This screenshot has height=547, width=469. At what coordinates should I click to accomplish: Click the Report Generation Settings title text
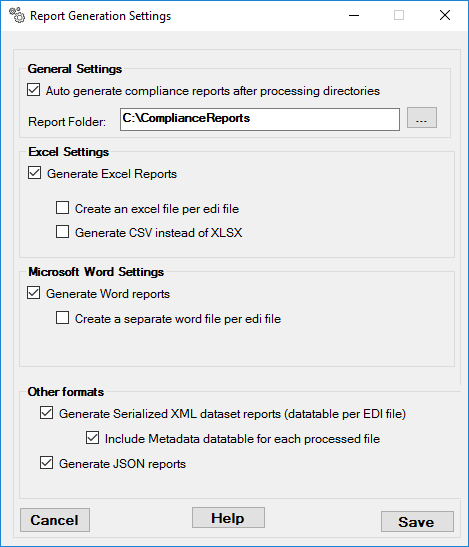[x=100, y=16]
